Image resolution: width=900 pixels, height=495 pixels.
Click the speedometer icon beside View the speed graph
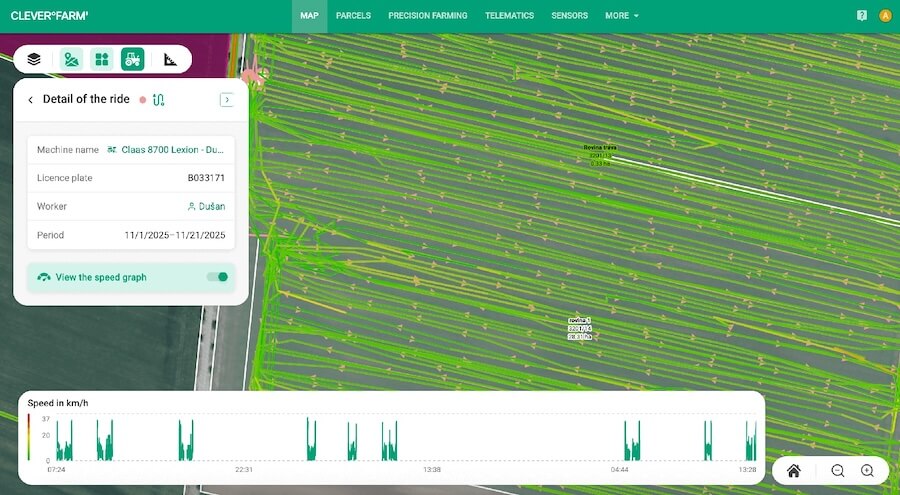click(x=44, y=277)
